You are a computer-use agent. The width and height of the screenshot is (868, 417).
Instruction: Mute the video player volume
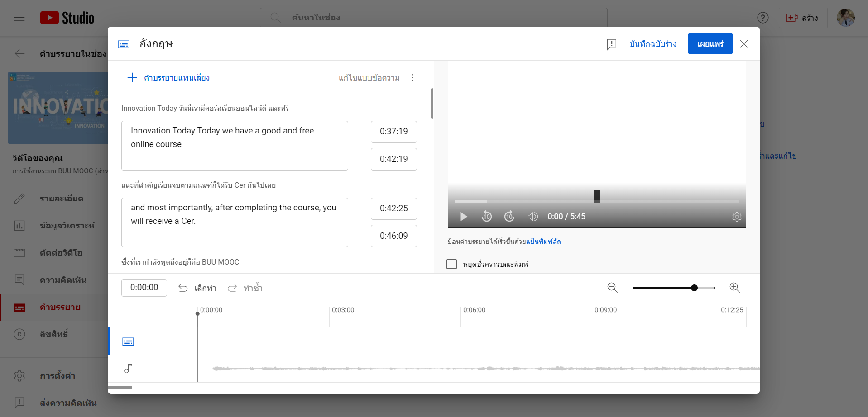(532, 217)
